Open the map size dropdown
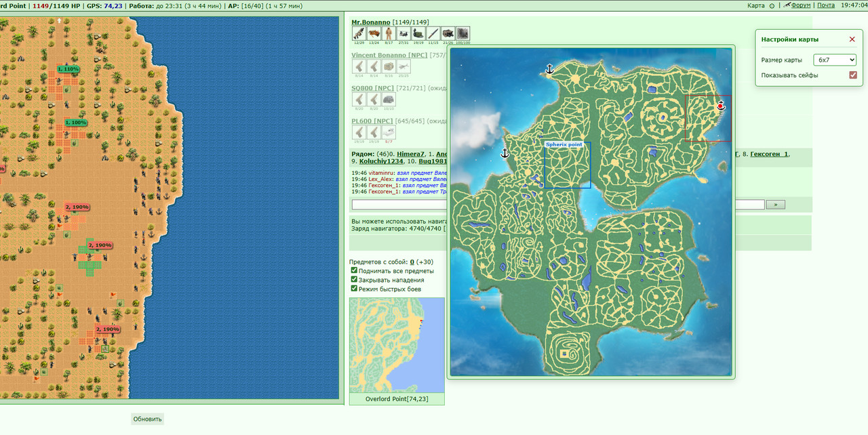868x435 pixels. click(835, 60)
